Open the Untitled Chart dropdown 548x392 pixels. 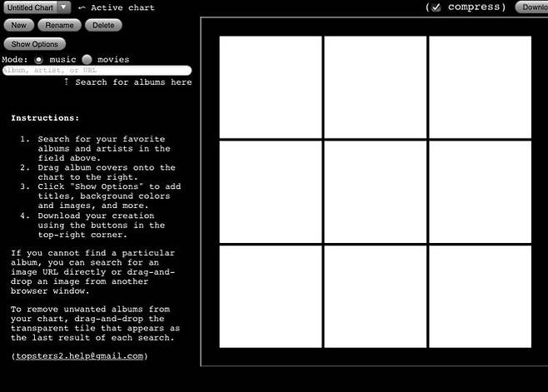(37, 7)
